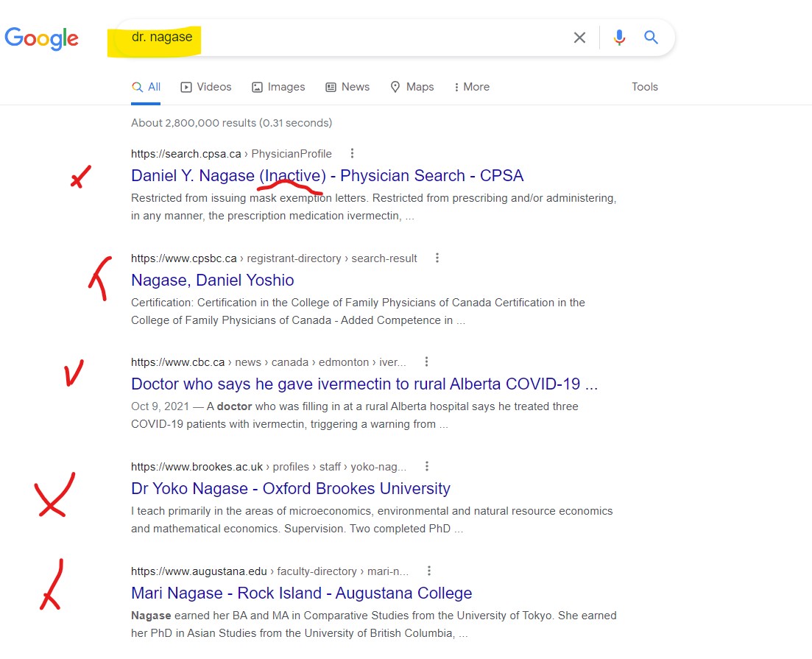The height and width of the screenshot is (659, 812).
Task: Click the Oct 9, 2021 CBC snippet
Action: [x=355, y=415]
